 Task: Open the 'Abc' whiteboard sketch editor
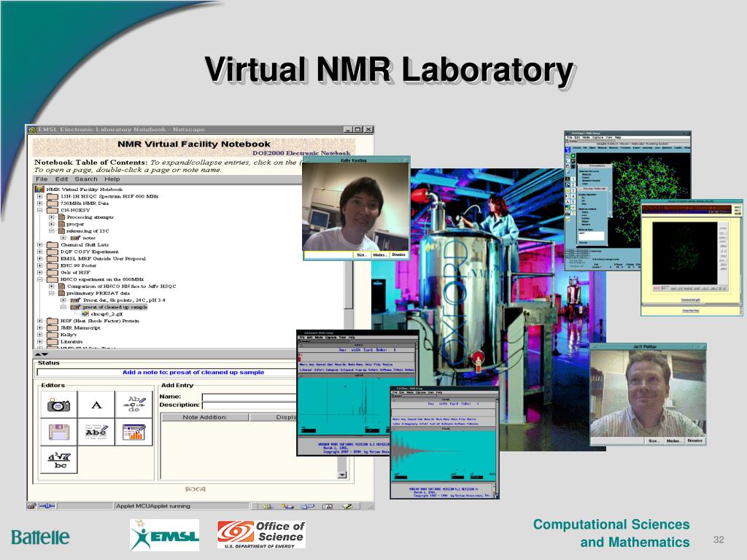[96, 432]
